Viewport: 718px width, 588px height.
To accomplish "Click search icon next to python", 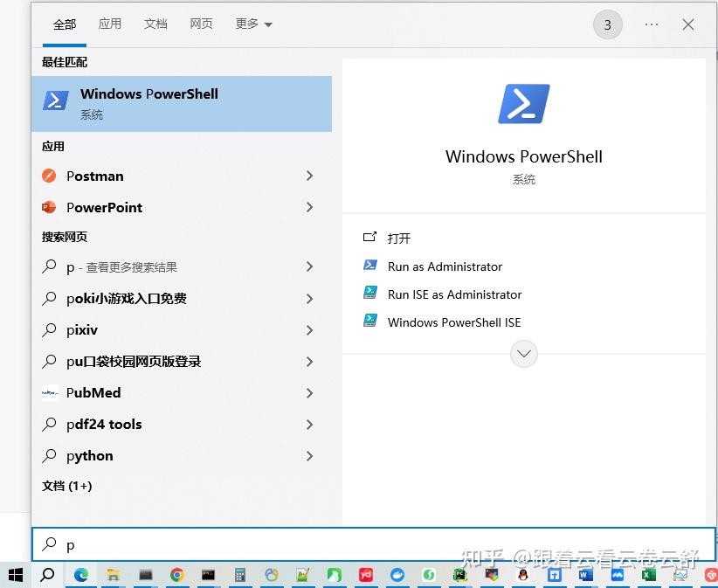I will coord(49,456).
